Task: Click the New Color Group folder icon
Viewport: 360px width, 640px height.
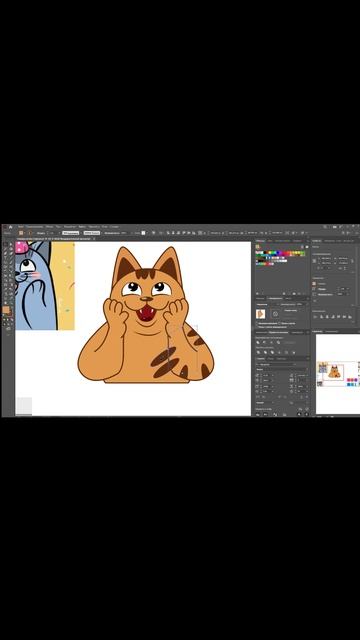Action: point(294,293)
